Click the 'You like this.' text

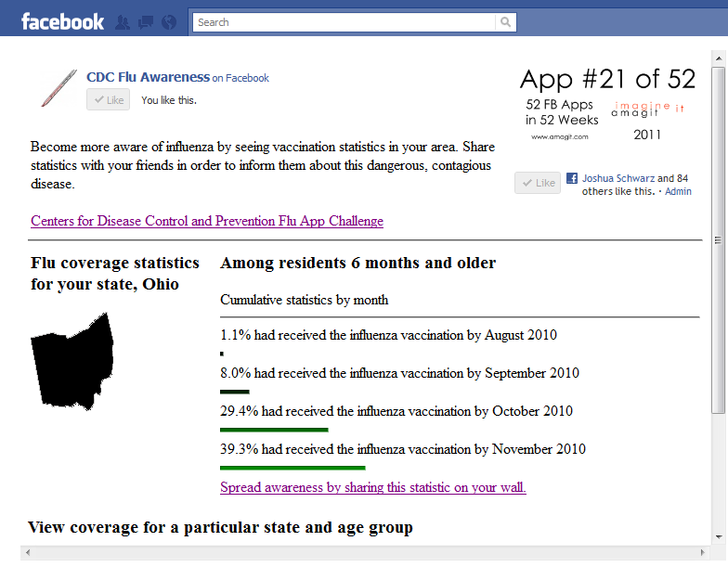[x=169, y=100]
